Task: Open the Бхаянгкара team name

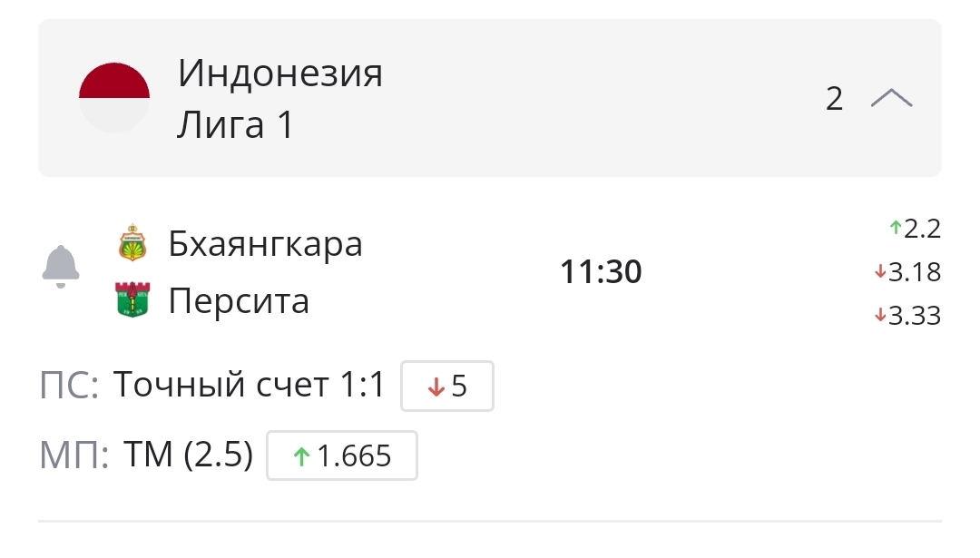Action: [265, 243]
